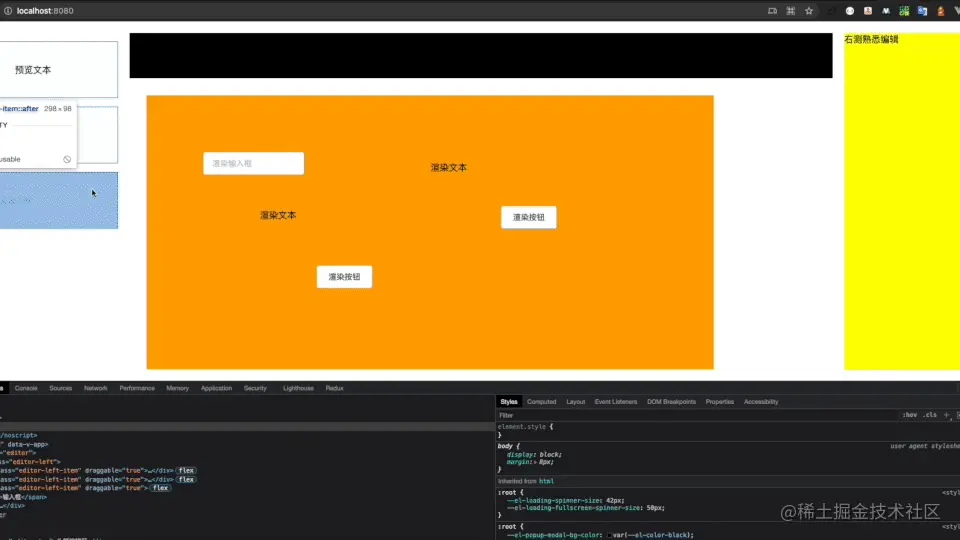Bookmark this page with the star icon
The height and width of the screenshot is (540, 960).
[x=809, y=10]
